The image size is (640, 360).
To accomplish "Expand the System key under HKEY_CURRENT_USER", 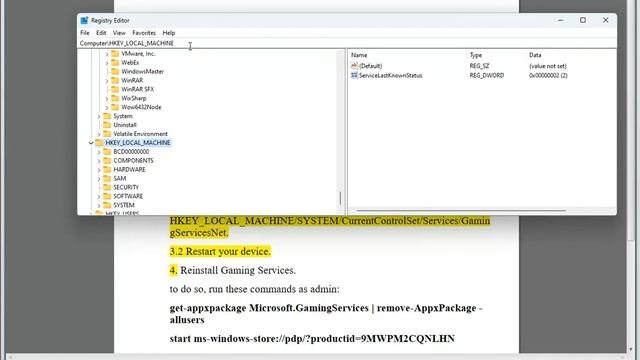I will 99,116.
